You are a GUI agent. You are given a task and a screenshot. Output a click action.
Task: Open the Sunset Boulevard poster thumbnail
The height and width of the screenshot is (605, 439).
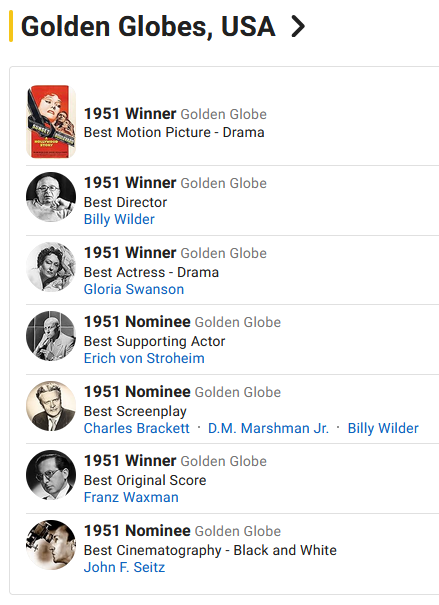coord(51,122)
